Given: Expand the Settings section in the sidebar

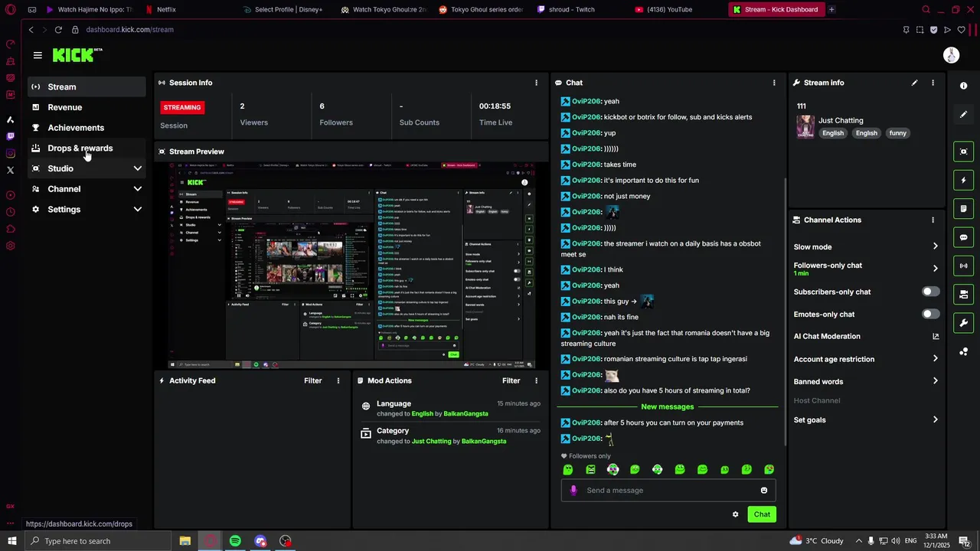Looking at the screenshot, I should click(x=87, y=209).
